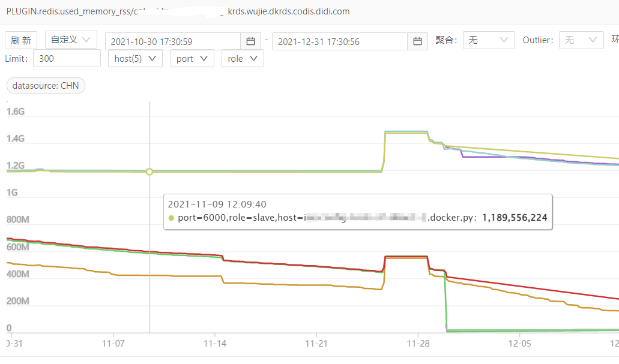This screenshot has height=364, width=619.
Task: Click the 1G y-axis label
Action: 12,192
